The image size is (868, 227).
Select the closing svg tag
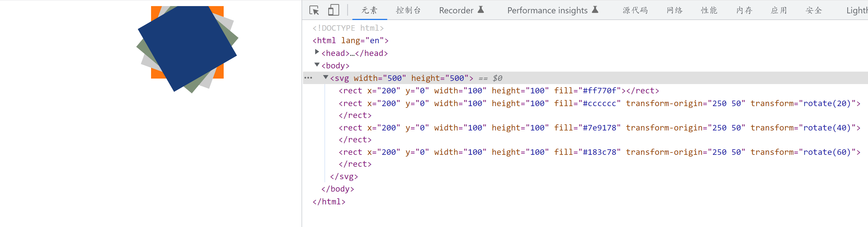(x=344, y=177)
